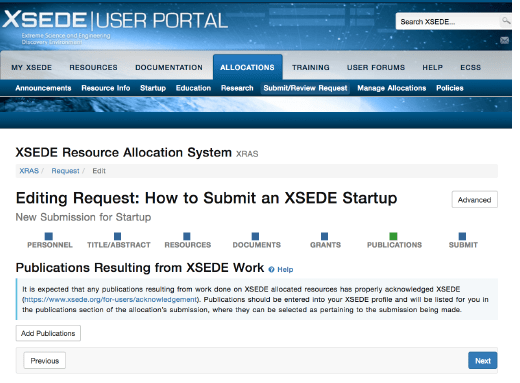
Task: Go to the Training tab
Action: pos(311,68)
